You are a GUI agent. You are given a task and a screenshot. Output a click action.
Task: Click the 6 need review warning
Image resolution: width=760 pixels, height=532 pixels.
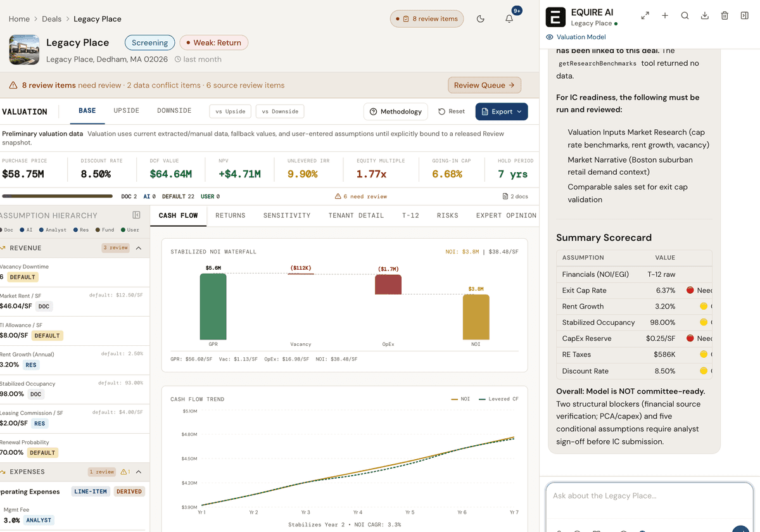click(x=360, y=196)
